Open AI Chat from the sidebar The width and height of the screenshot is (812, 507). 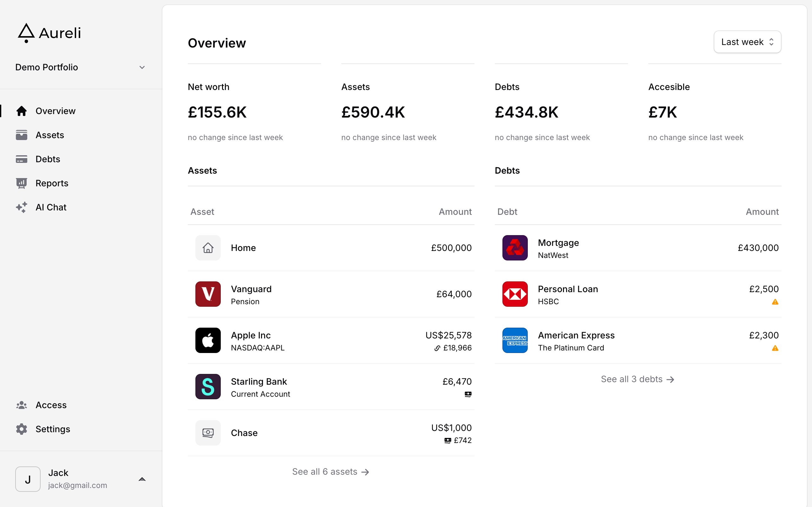point(51,208)
